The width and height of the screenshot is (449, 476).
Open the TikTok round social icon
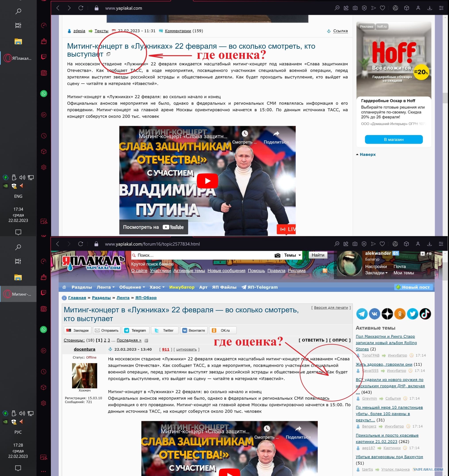[x=425, y=314]
